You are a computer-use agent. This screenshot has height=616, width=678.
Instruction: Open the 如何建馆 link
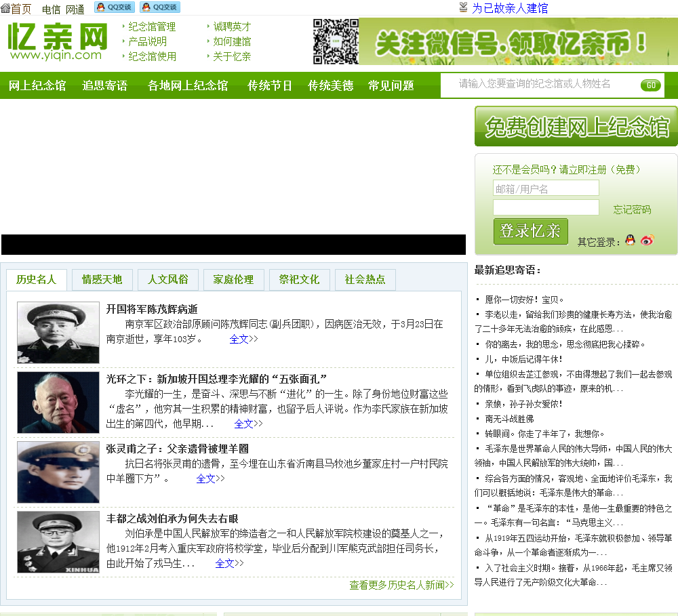pyautogui.click(x=232, y=41)
